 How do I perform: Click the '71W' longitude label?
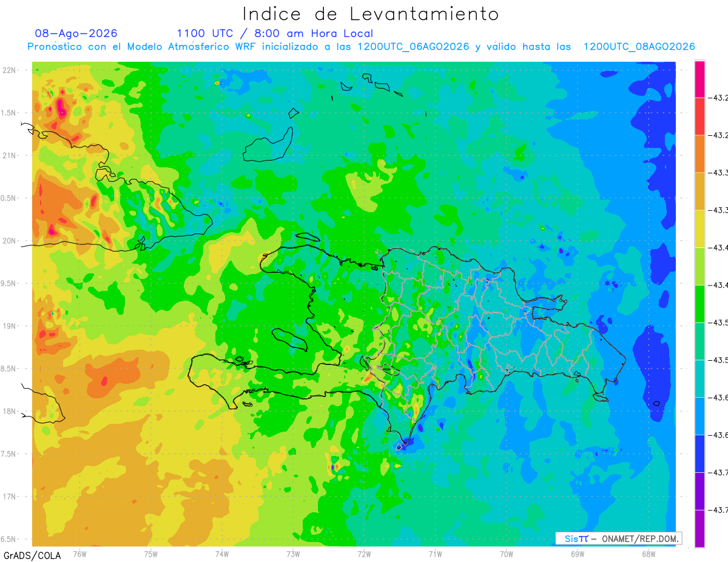tap(435, 554)
